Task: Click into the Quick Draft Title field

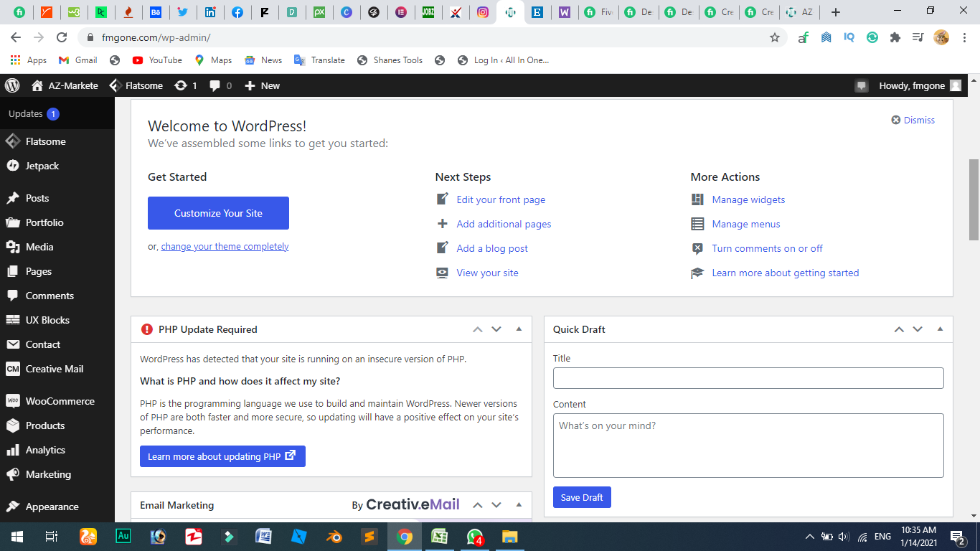Action: click(748, 378)
